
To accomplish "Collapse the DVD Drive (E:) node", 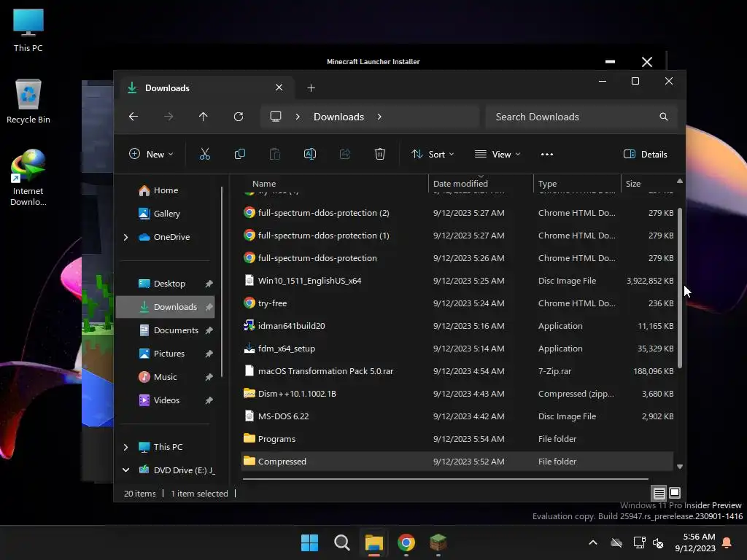I will click(125, 470).
